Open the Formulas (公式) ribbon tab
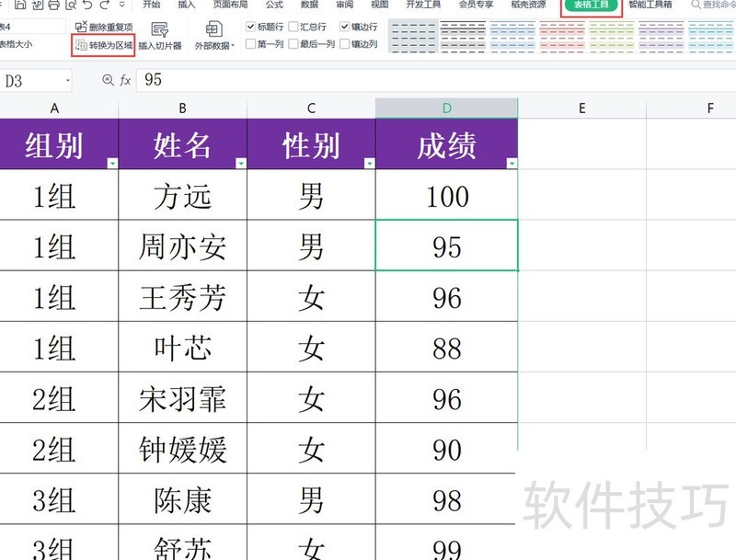The height and width of the screenshot is (560, 736). pos(274,5)
